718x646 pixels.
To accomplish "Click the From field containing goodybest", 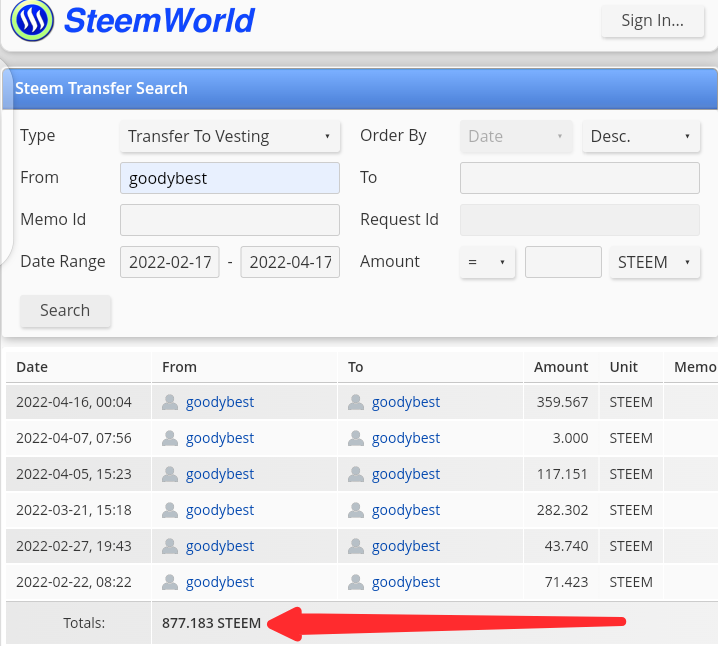I will [x=230, y=178].
